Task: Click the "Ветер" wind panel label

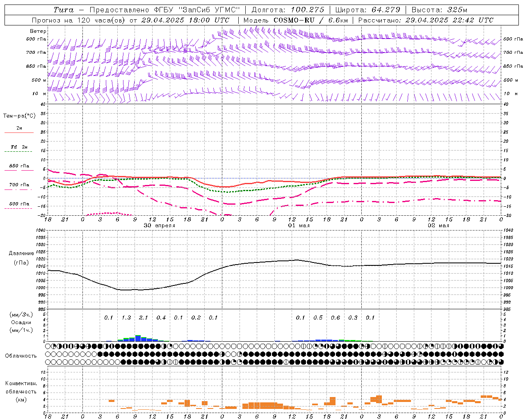Action: coord(38,31)
